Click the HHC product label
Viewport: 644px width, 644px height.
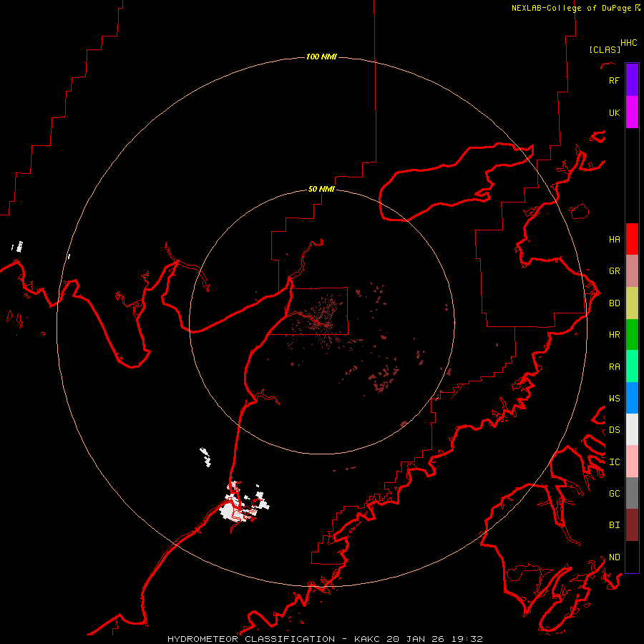tap(629, 43)
